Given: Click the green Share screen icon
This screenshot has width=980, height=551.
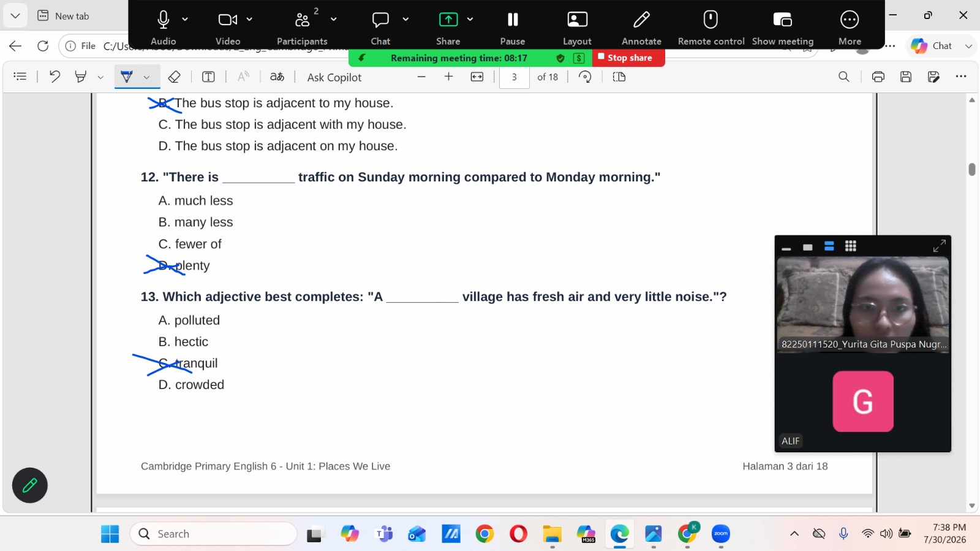Looking at the screenshot, I should 448,20.
